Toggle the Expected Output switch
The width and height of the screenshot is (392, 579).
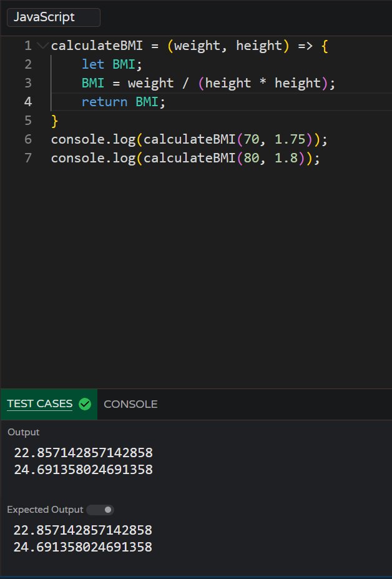coord(100,510)
